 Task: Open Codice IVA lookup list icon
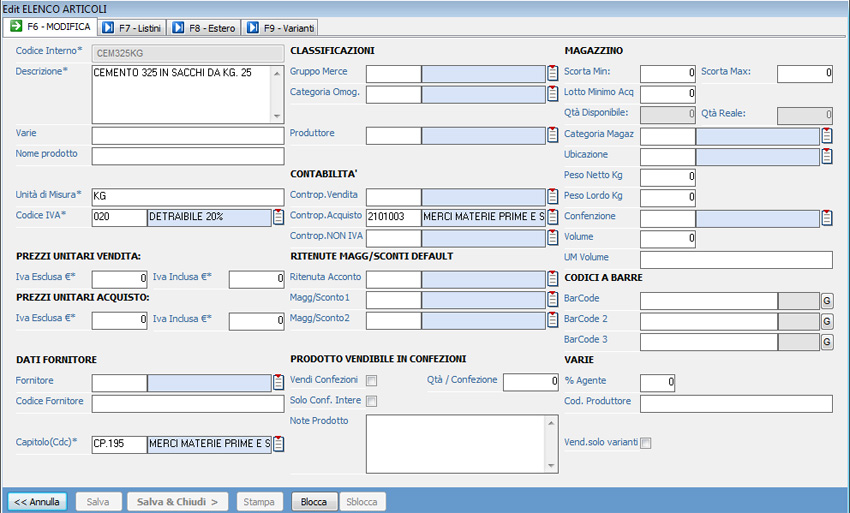278,217
